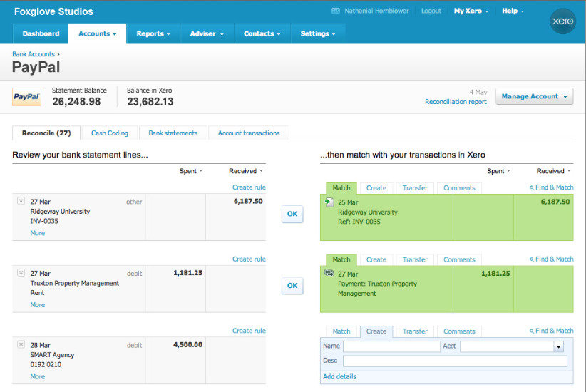Sort Xero transactions by Received
The width and height of the screenshot is (586, 392).
(x=553, y=171)
